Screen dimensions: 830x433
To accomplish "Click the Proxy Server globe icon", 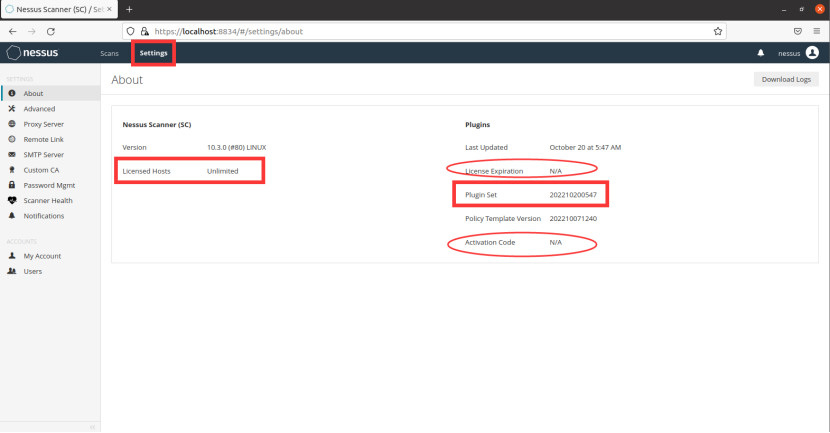I will 12,124.
